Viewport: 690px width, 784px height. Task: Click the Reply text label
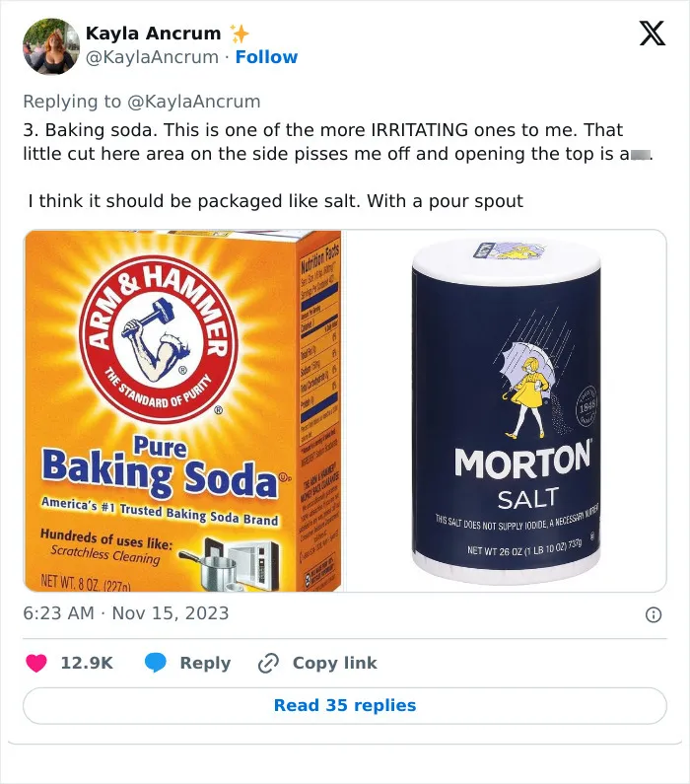coord(205,663)
